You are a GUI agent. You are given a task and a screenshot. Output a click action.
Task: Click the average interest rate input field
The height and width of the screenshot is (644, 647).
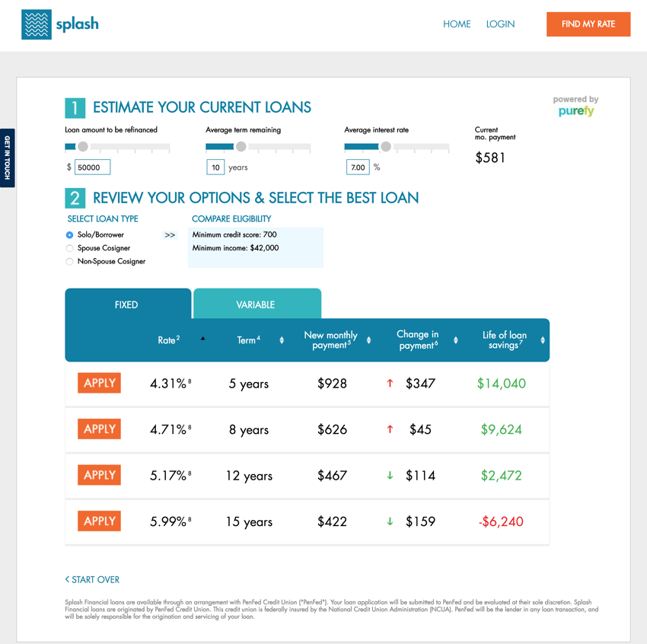pyautogui.click(x=357, y=167)
